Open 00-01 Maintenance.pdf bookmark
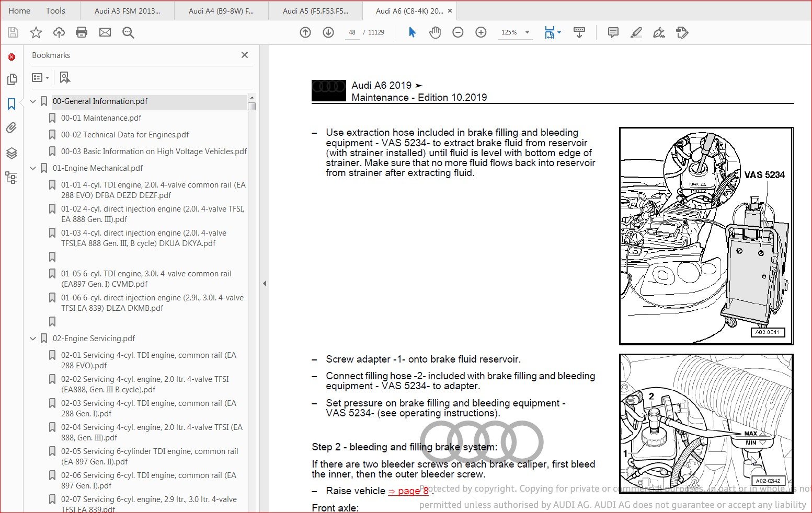This screenshot has width=812, height=513. click(101, 118)
